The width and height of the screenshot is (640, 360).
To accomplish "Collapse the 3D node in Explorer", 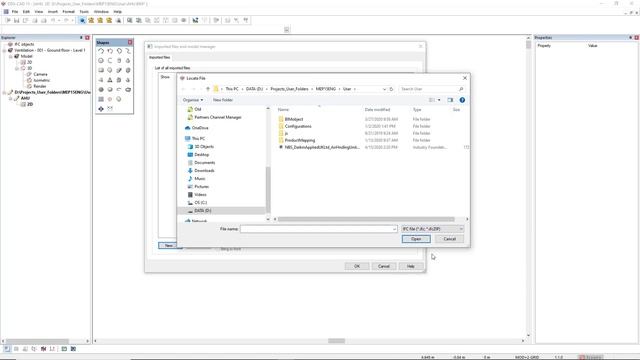I will tap(17, 68).
